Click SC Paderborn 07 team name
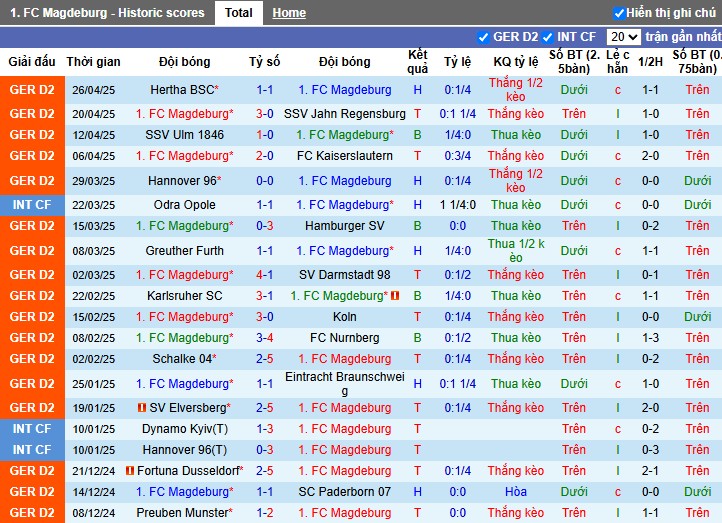The height and width of the screenshot is (523, 722). [x=344, y=492]
